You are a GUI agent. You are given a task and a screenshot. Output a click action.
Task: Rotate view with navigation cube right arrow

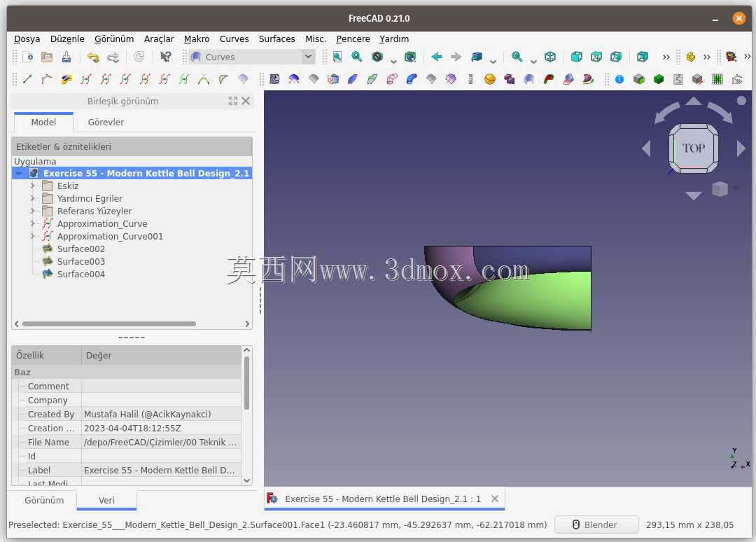tap(741, 148)
